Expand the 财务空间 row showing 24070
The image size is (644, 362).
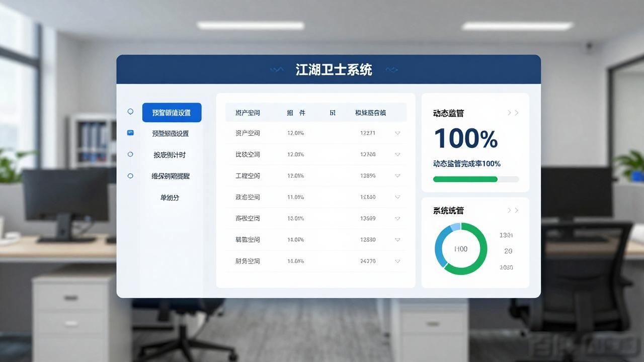(397, 261)
